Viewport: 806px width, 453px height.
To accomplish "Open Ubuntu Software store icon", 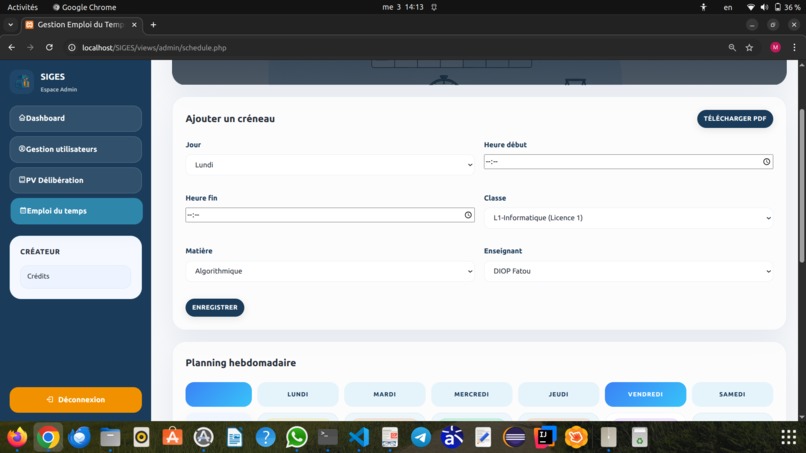I will (172, 438).
